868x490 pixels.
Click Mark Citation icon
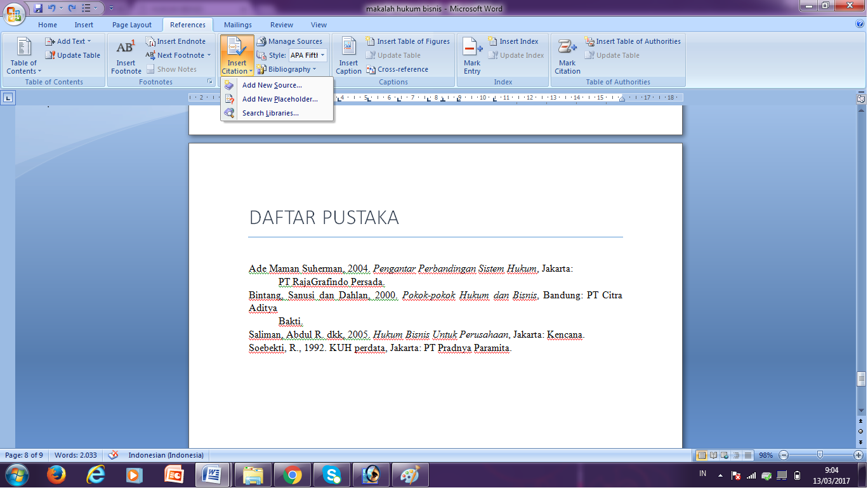[567, 56]
